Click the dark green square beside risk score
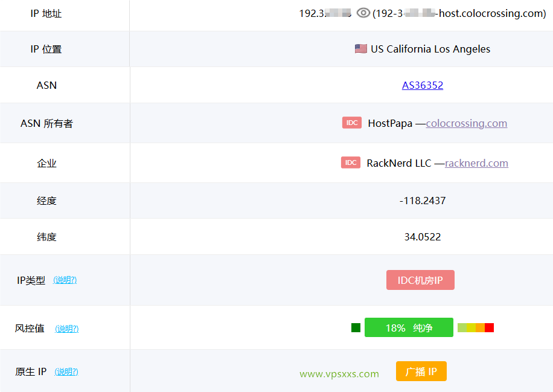553x392 pixels. [x=356, y=328]
